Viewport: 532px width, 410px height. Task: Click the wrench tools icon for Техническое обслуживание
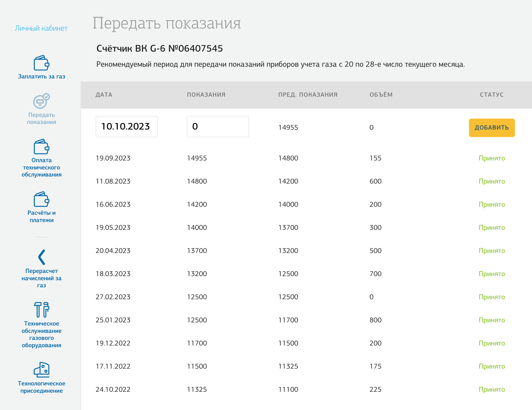[41, 310]
